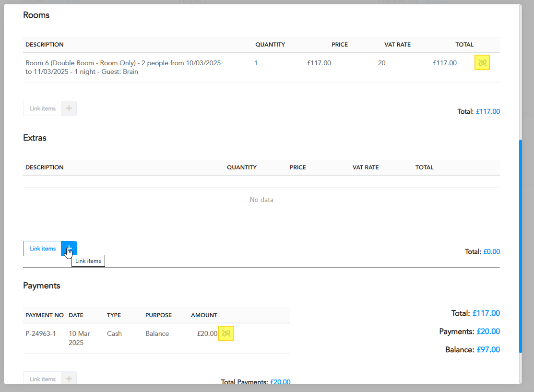Click the payments AMOUNT column header
This screenshot has height=392, width=534.
[204, 315]
